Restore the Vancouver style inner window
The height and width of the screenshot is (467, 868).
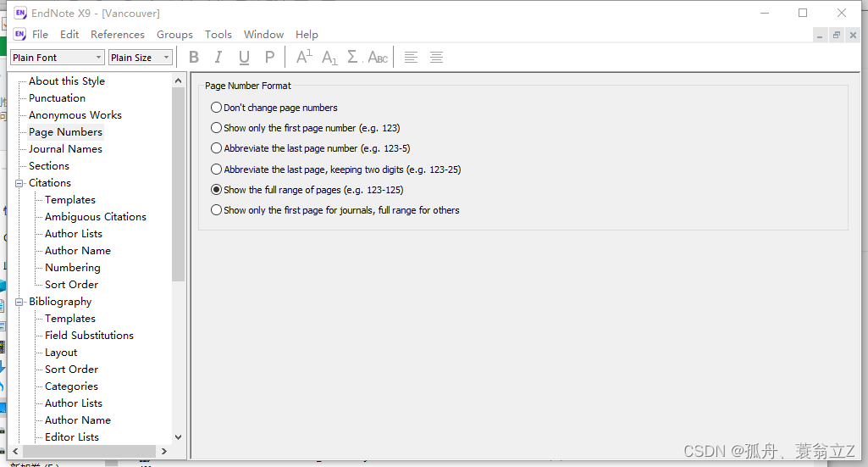tap(837, 35)
